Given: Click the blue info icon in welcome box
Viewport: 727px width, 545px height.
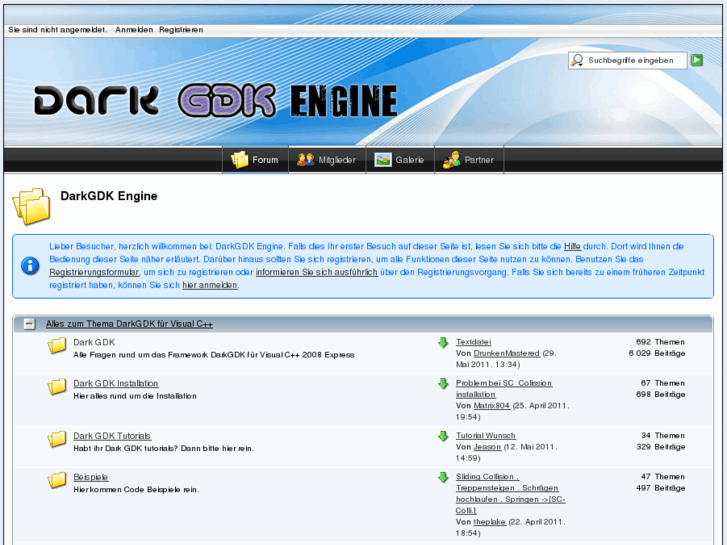Looking at the screenshot, I should 30,266.
